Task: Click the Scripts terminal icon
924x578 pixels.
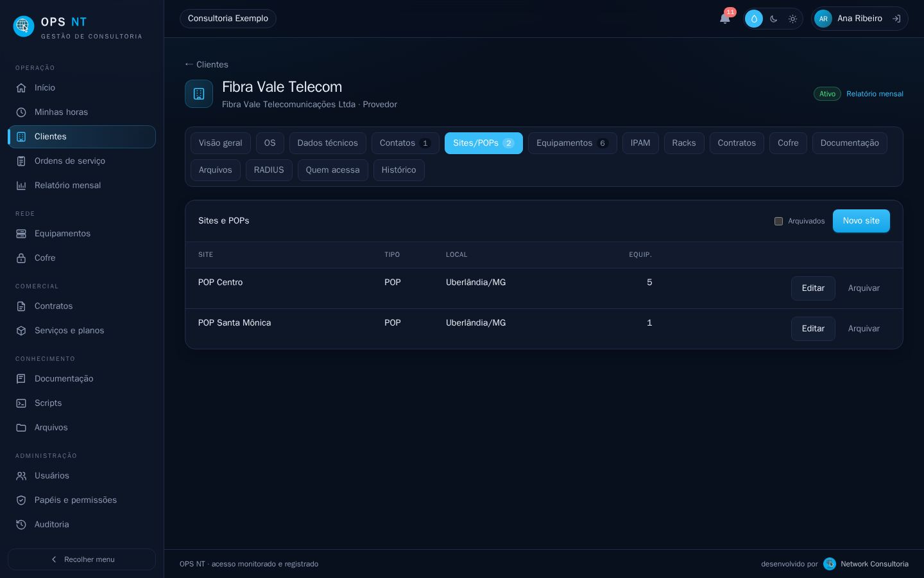Action: [21, 403]
